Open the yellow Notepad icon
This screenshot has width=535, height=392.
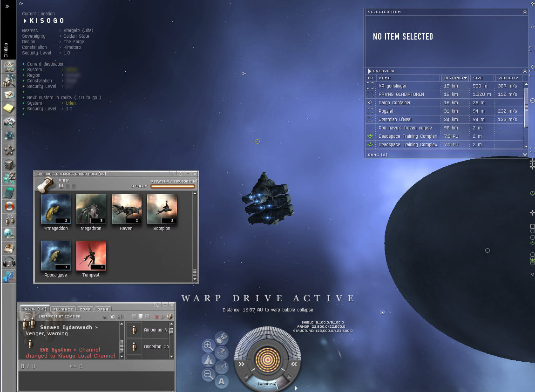pos(9,108)
